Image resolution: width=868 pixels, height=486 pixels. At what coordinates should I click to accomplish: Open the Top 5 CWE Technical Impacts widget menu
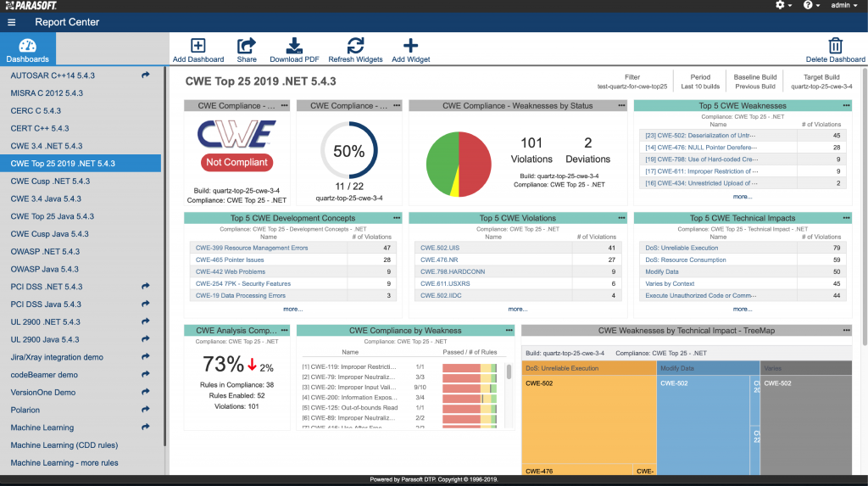847,218
